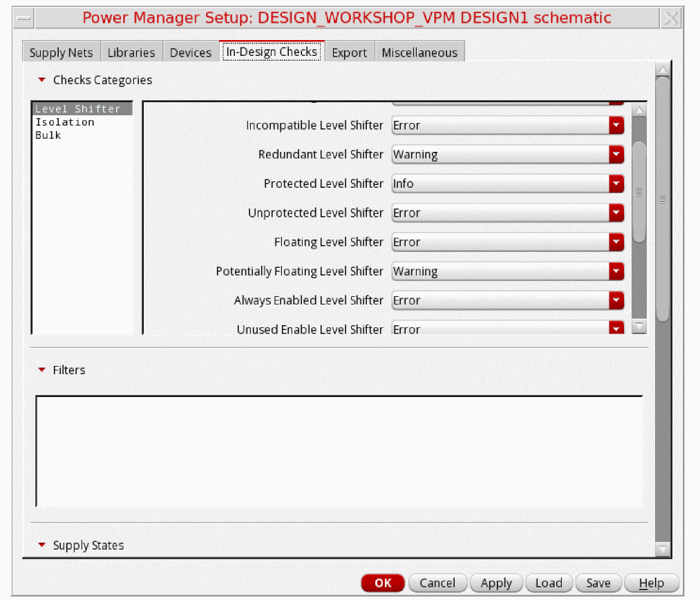
Task: Click the Unused Enable Level Shifter label
Action: tap(310, 329)
